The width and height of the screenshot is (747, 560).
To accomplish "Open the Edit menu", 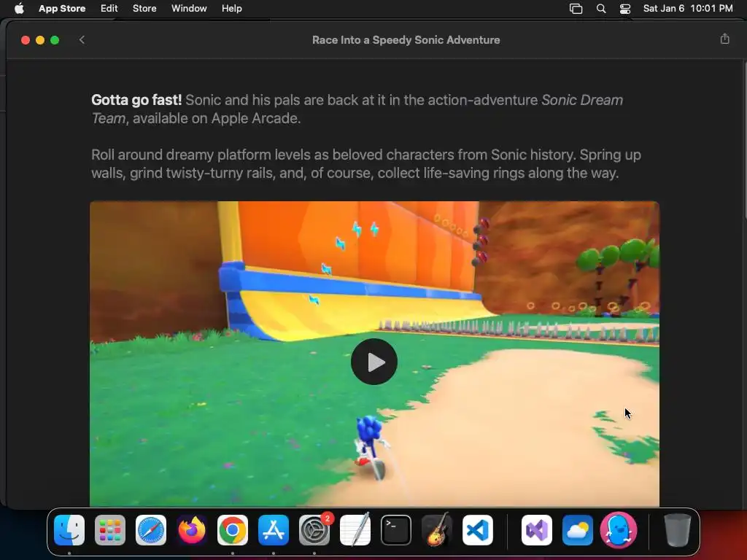I will (109, 9).
